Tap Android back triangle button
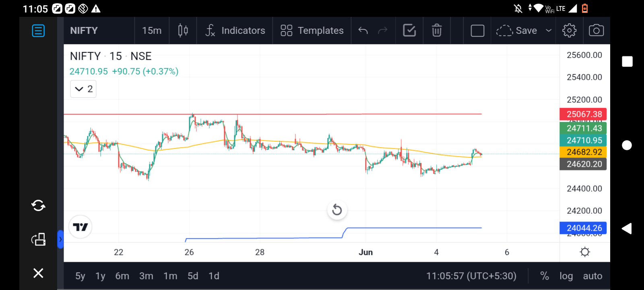 click(x=627, y=228)
